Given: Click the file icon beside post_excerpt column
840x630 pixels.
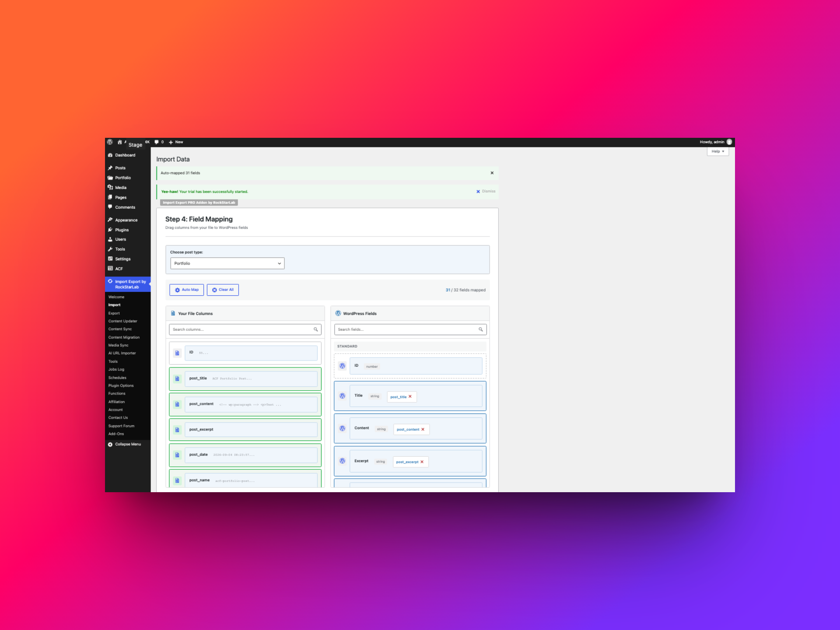Looking at the screenshot, I should coord(177,430).
